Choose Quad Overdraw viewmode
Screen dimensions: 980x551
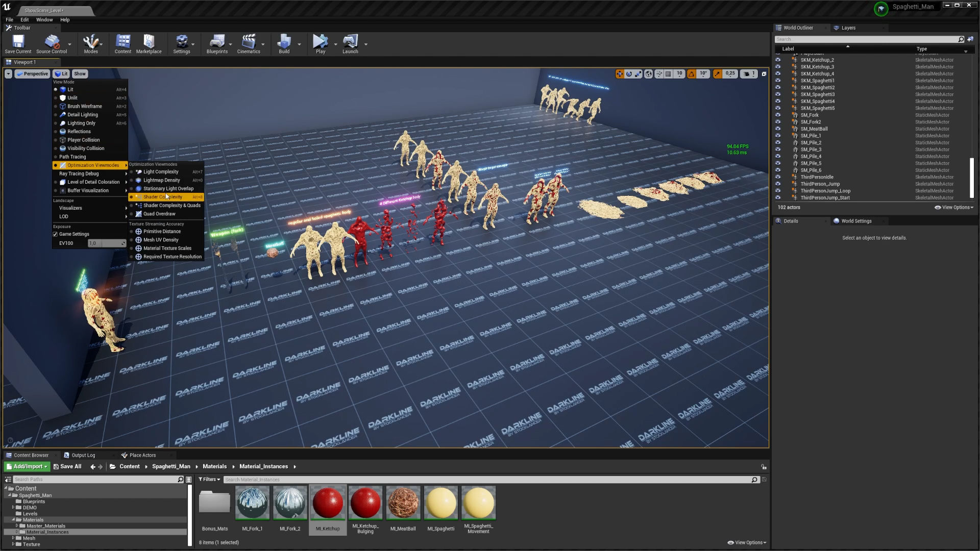click(x=166, y=214)
